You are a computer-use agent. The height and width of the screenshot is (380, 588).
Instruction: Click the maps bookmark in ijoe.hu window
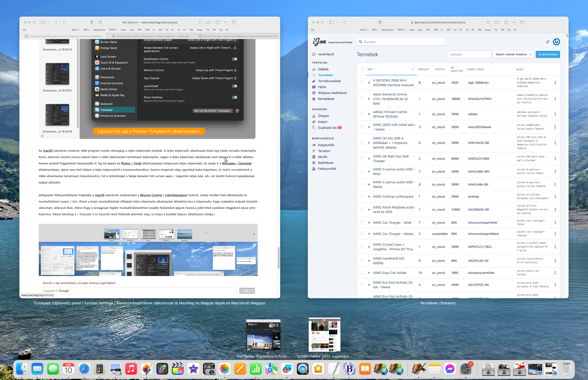(x=488, y=30)
